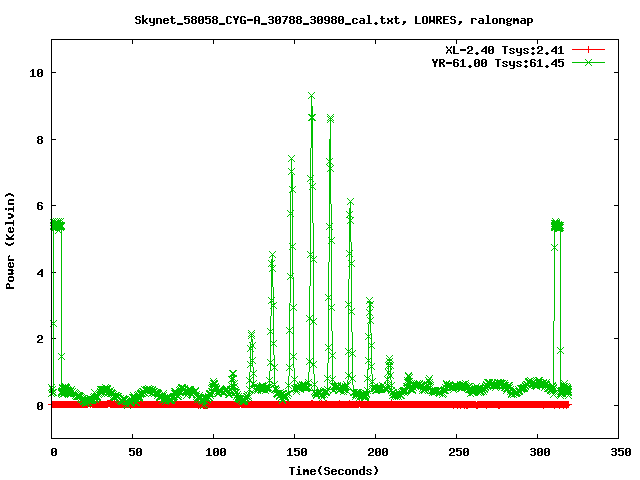This screenshot has width=640, height=480.
Task: Click the Power (Kelvin) y-axis label
Action: (10, 241)
